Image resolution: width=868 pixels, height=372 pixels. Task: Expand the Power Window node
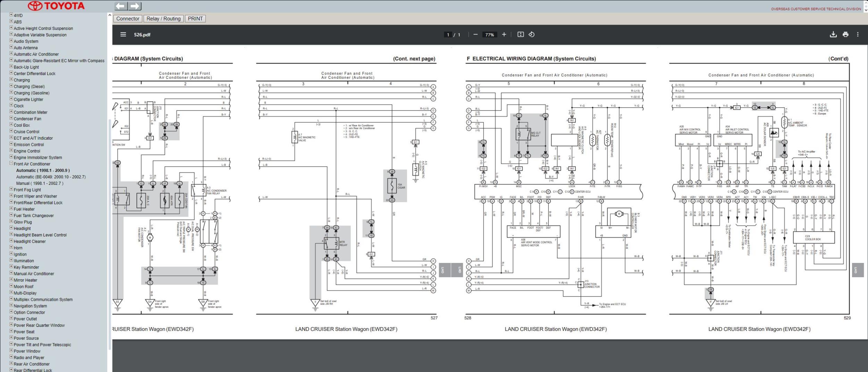pos(11,350)
